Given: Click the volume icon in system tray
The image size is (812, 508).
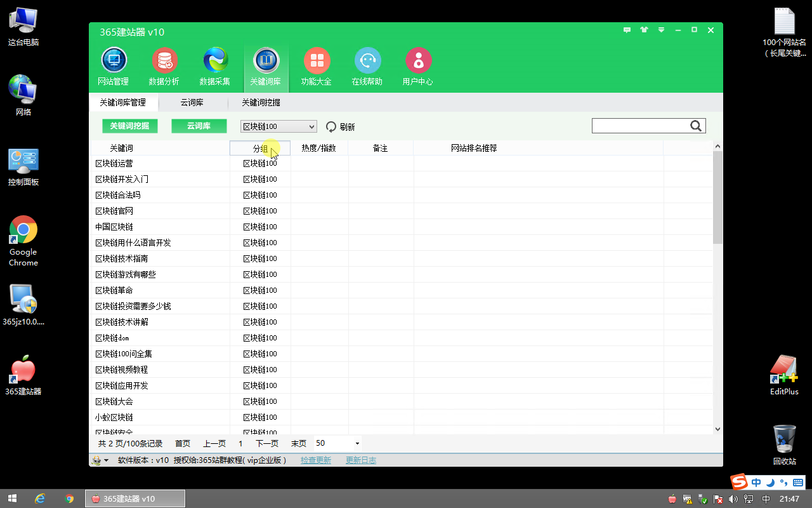Looking at the screenshot, I should [734, 499].
